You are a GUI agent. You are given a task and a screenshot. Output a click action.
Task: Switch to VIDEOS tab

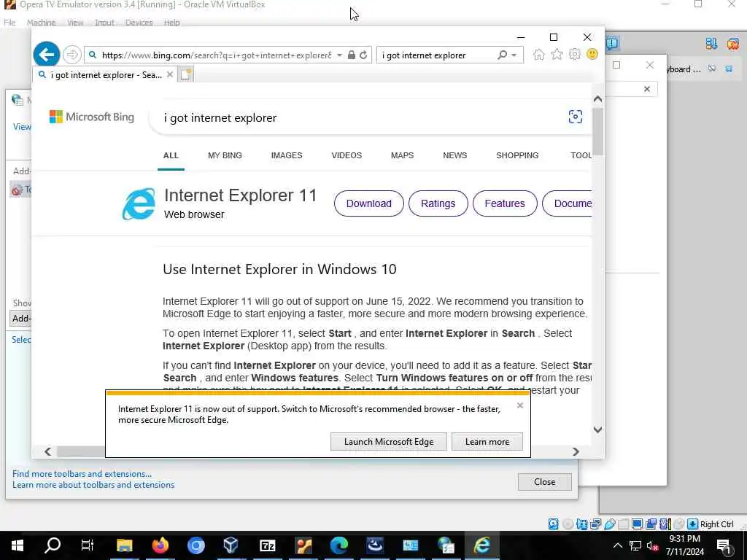(347, 155)
